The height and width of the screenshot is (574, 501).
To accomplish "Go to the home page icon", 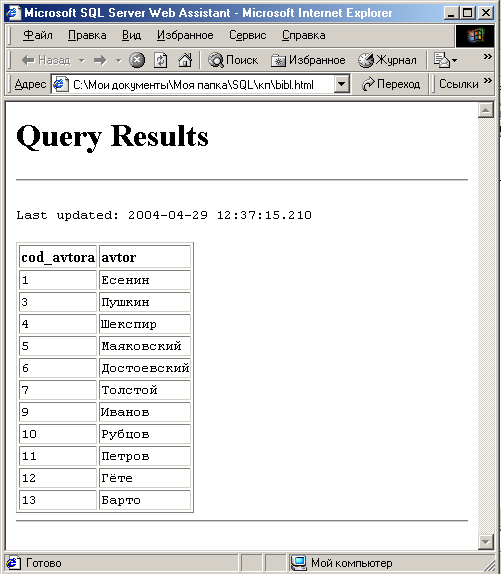I will click(185, 60).
